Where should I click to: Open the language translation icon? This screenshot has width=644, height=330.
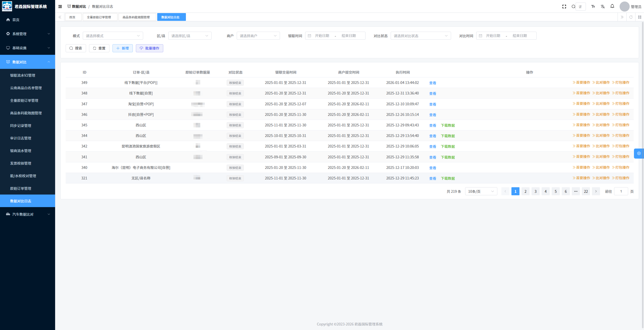[x=603, y=7]
